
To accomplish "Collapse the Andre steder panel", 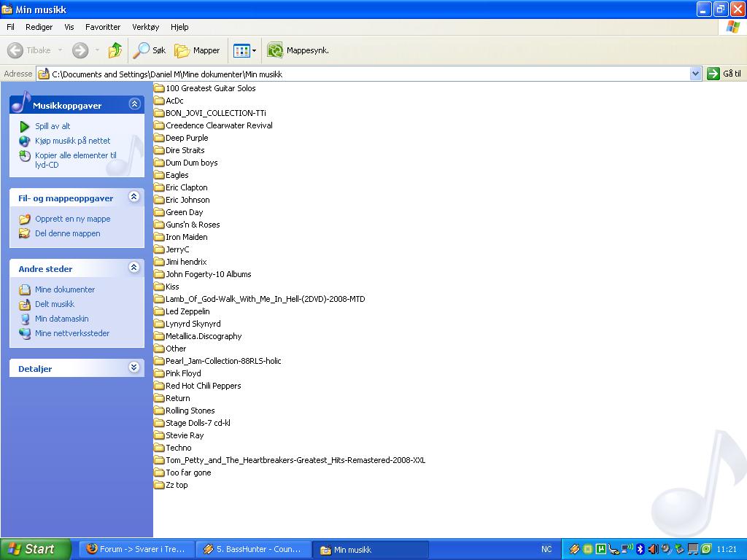I will (134, 267).
